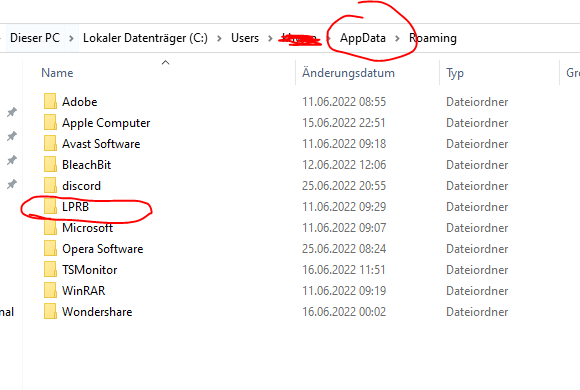Expand breadcrumb chevron after Users

(x=270, y=38)
